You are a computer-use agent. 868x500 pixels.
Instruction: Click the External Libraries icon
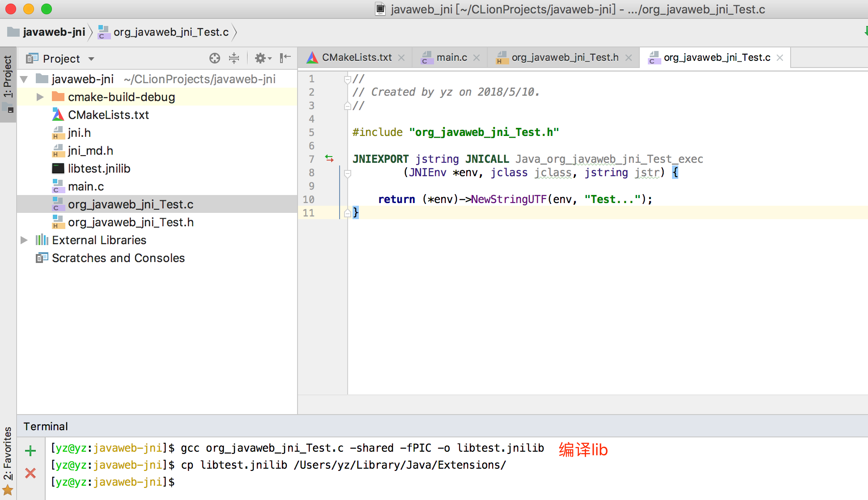click(42, 240)
